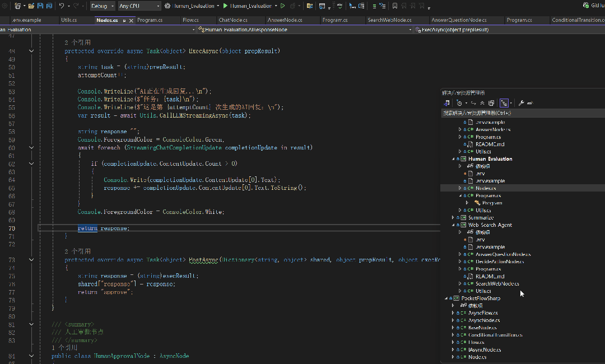Collapse the summary comment fold
This screenshot has height=364, width=605.
pos(31,324)
